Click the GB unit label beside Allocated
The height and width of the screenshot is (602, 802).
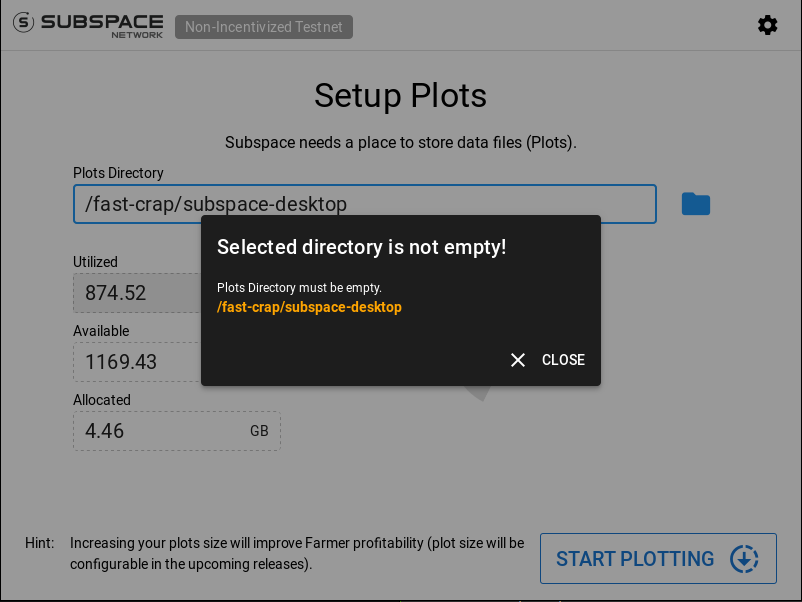[x=259, y=431]
